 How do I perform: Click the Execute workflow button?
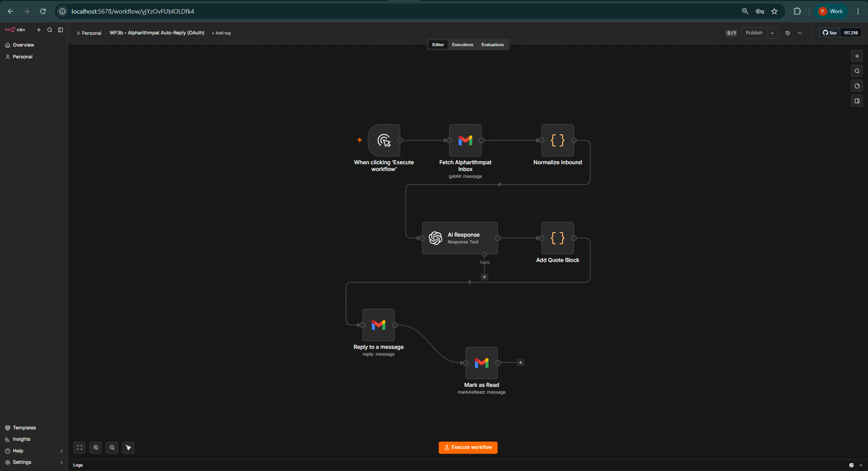(x=468, y=448)
